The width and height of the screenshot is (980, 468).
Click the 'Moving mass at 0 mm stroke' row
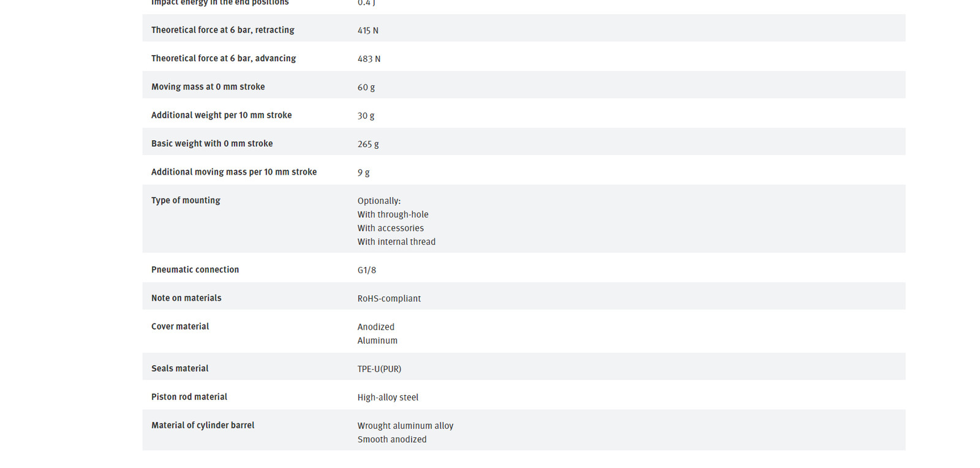pos(524,85)
